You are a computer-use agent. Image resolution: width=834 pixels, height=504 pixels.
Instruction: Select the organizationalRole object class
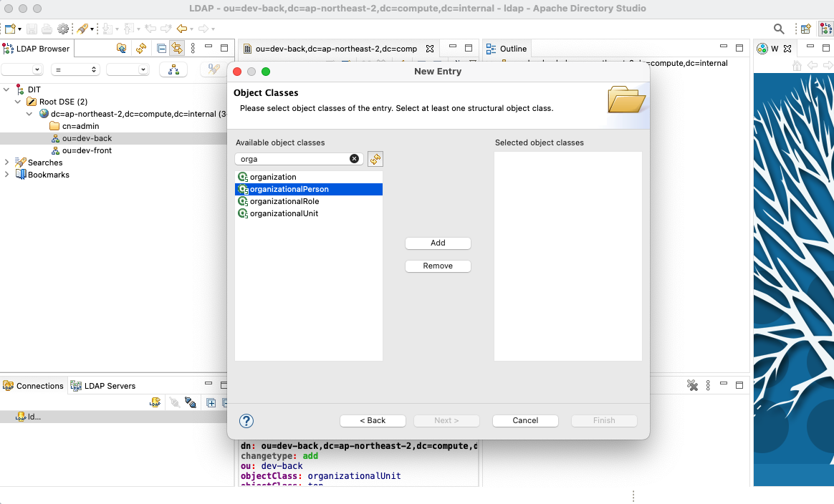coord(309,201)
